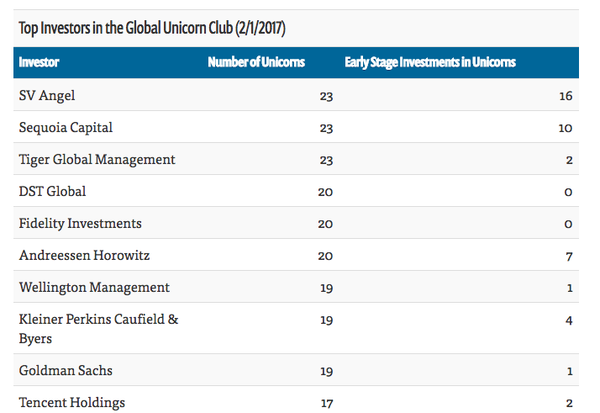The image size is (600, 413).
Task: Click Fidelity Investments' early stage value 0
Action: coord(568,224)
